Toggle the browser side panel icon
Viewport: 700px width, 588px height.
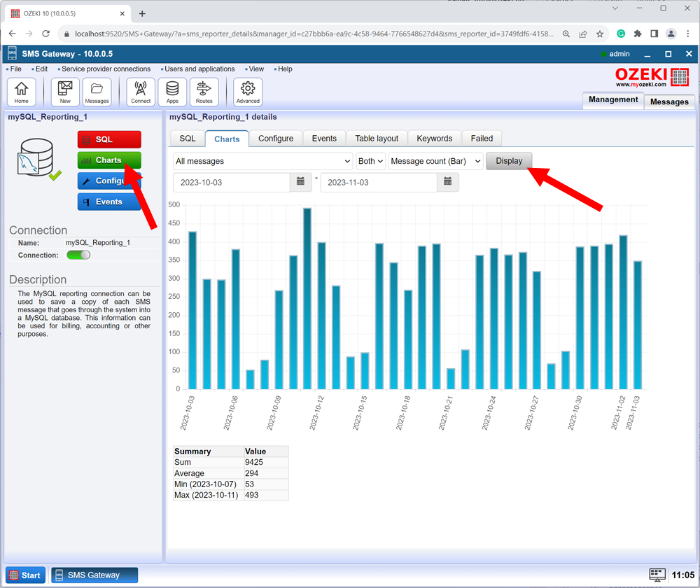[x=654, y=34]
